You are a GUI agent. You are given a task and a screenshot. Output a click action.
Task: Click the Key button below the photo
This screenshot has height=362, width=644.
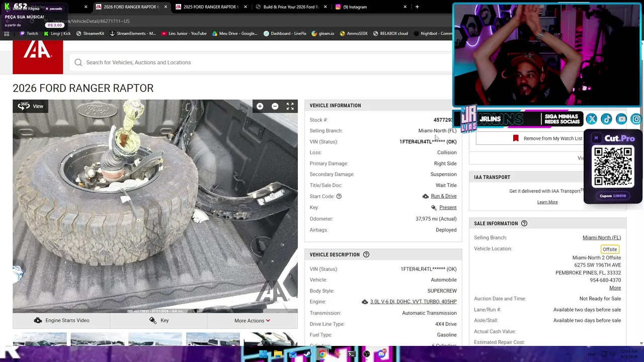158,321
